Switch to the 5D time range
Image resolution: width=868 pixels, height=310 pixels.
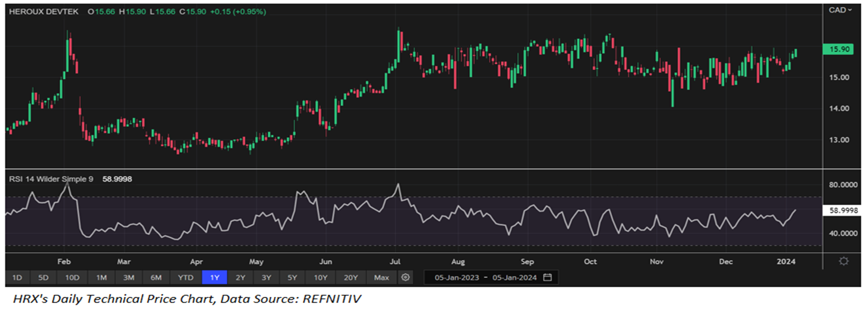coord(44,277)
